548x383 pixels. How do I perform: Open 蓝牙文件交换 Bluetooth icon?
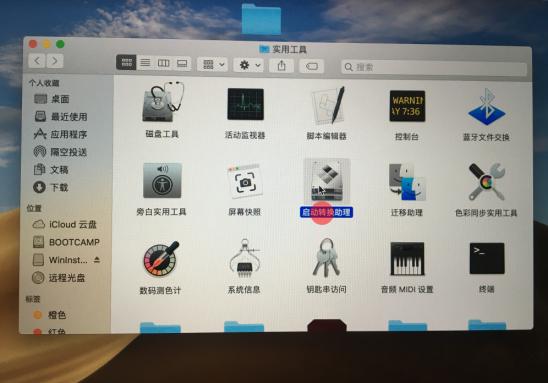click(x=486, y=107)
